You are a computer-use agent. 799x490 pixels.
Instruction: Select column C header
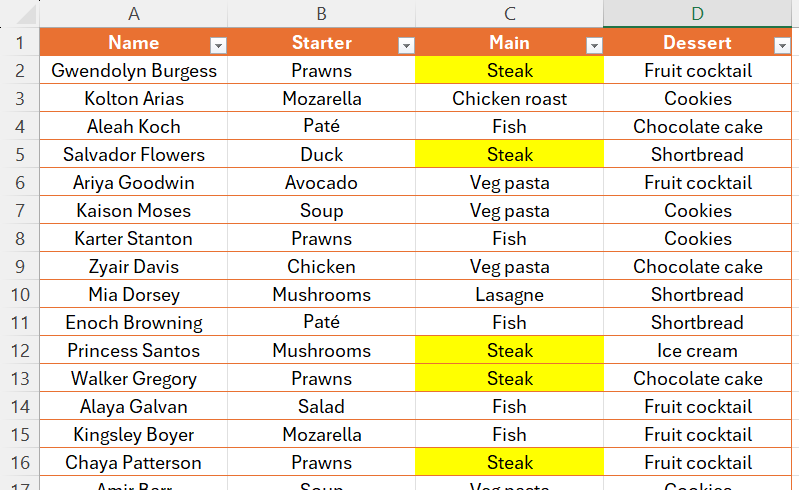(x=509, y=14)
